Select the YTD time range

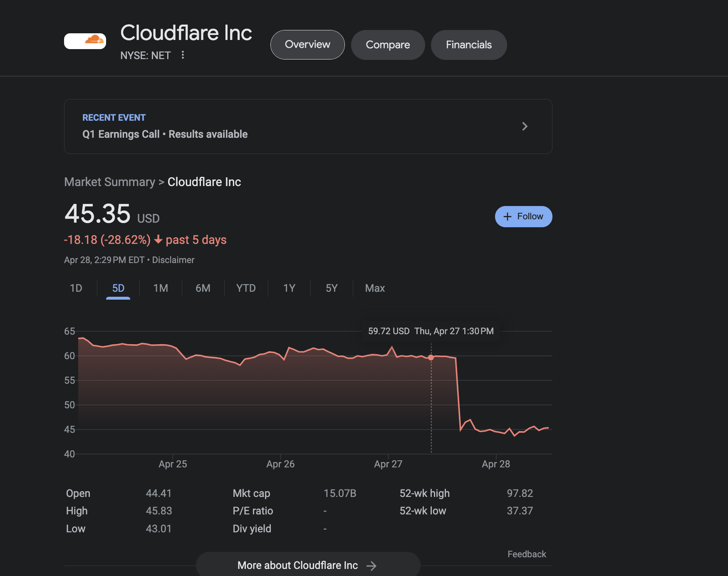(246, 288)
